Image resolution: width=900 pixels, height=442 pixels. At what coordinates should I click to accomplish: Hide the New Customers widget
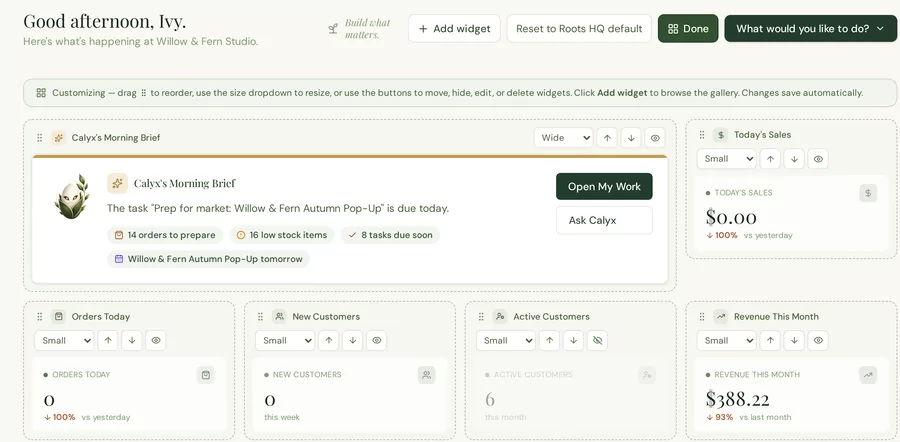tap(377, 340)
